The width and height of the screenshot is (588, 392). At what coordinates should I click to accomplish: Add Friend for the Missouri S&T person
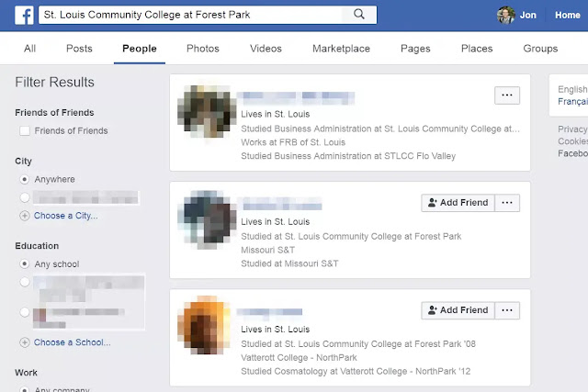458,203
